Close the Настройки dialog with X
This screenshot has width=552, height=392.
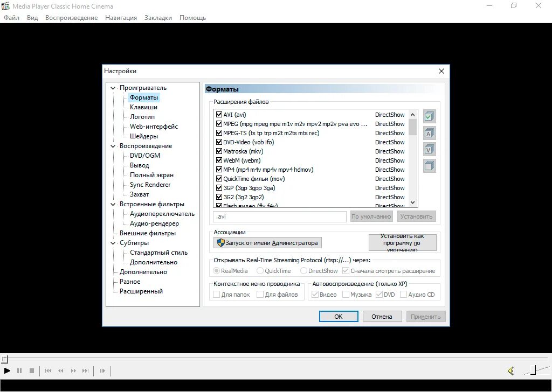click(441, 71)
